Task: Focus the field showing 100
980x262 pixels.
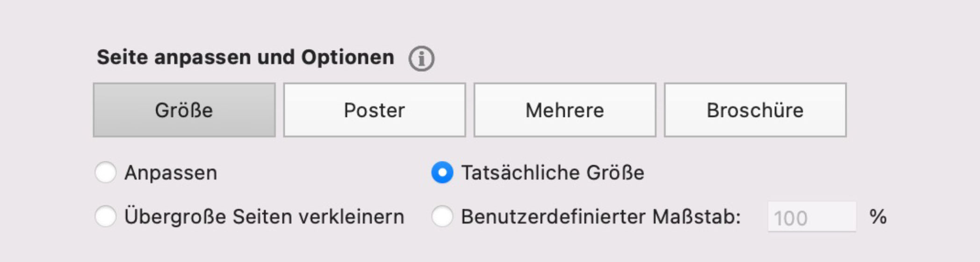Action: pyautogui.click(x=812, y=217)
